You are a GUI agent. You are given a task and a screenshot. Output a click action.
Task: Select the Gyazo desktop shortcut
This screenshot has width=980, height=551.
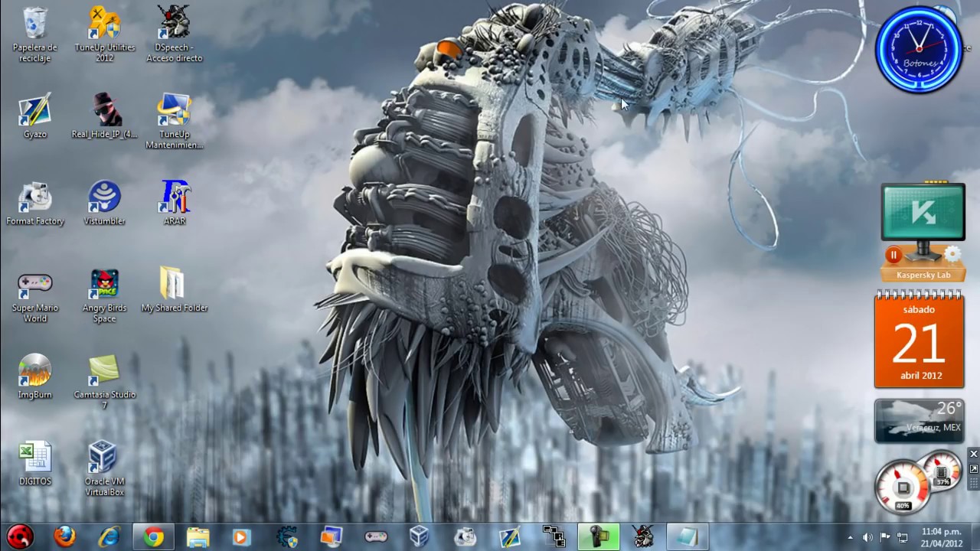pyautogui.click(x=35, y=116)
